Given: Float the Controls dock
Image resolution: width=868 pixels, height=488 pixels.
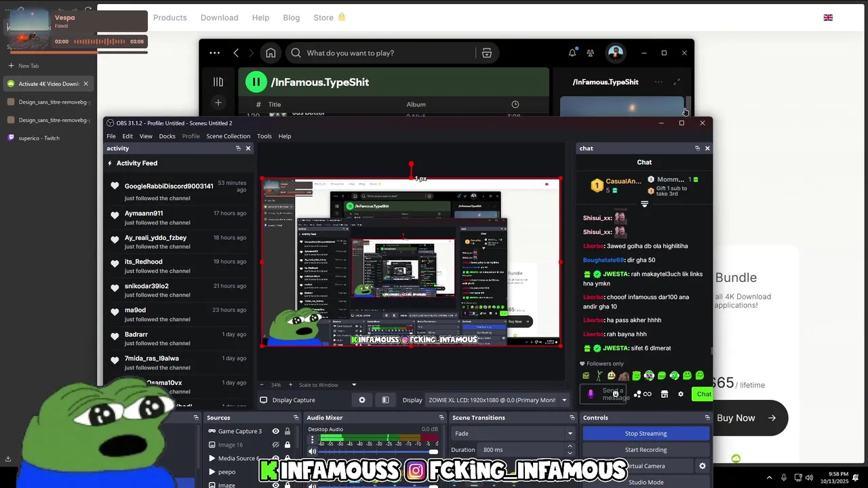Looking at the screenshot, I should pyautogui.click(x=707, y=418).
